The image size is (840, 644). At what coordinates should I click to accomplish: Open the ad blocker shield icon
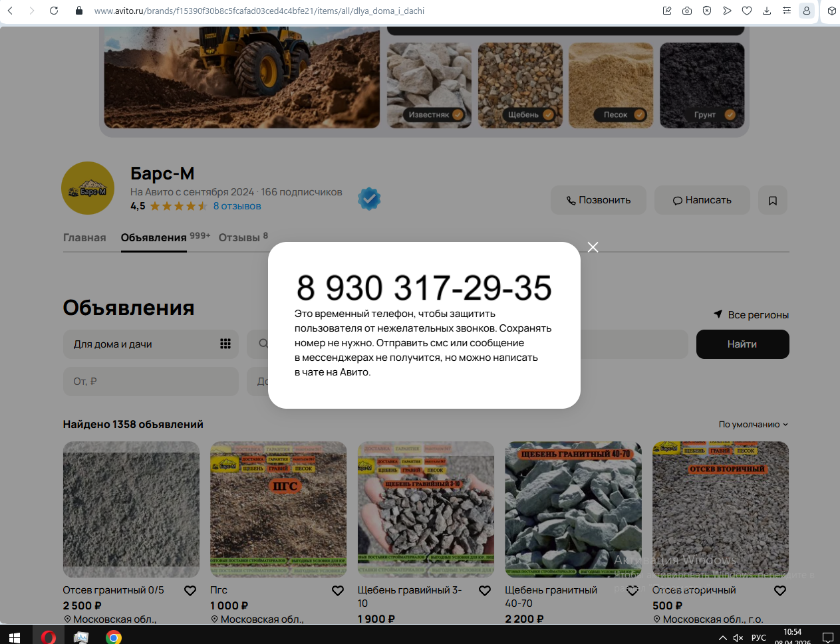point(707,11)
